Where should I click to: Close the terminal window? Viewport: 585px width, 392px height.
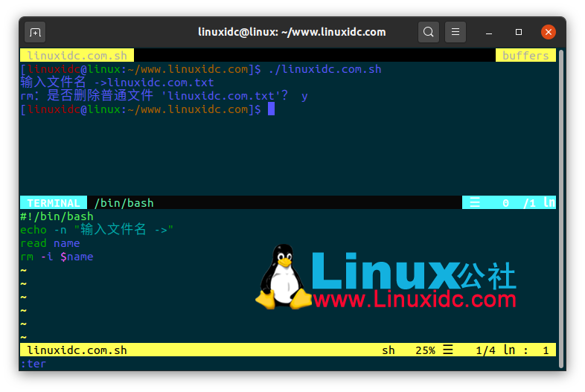click(548, 32)
